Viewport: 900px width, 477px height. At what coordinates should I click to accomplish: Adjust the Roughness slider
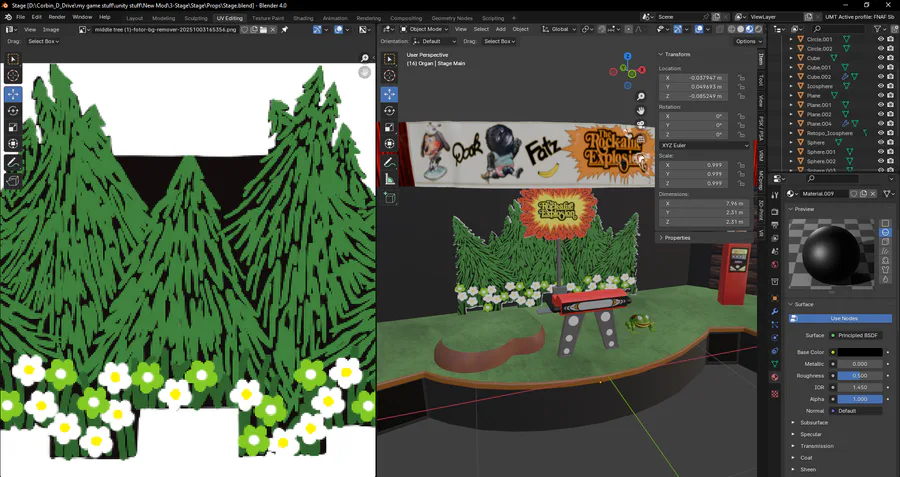860,376
